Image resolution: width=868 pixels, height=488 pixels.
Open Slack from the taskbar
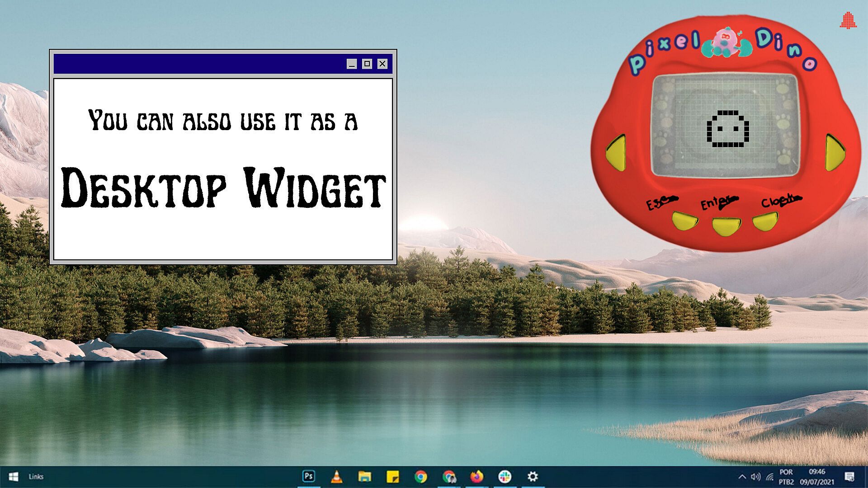[x=505, y=476]
